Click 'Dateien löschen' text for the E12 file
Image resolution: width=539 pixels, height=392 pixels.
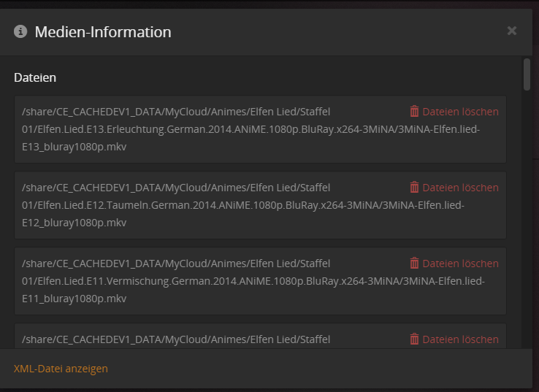pyautogui.click(x=460, y=188)
